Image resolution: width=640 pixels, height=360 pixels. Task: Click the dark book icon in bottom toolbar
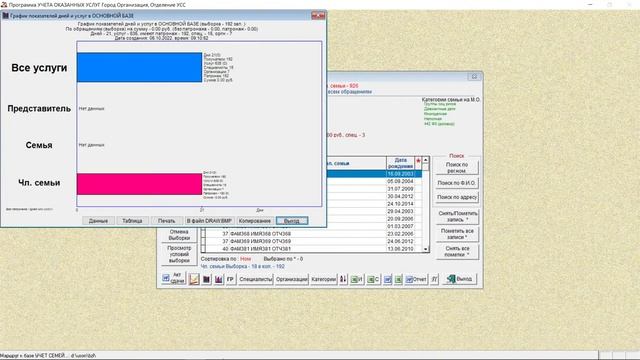tap(207, 279)
